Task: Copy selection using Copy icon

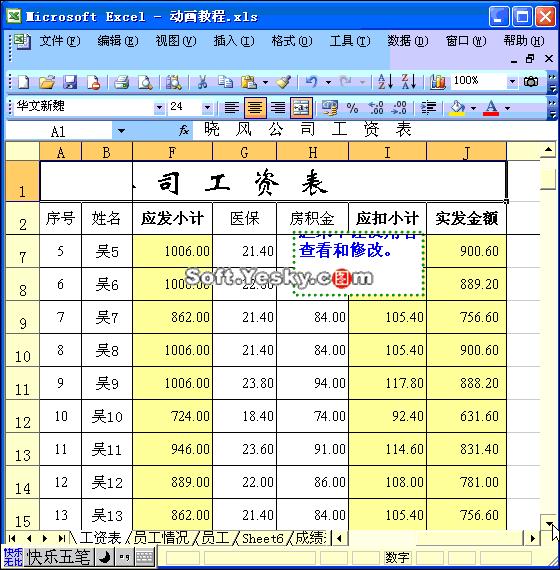Action: click(225, 82)
